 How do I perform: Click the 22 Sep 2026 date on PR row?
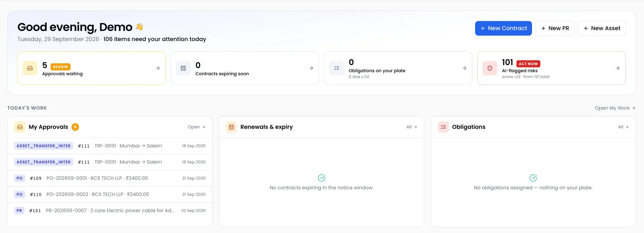click(194, 210)
